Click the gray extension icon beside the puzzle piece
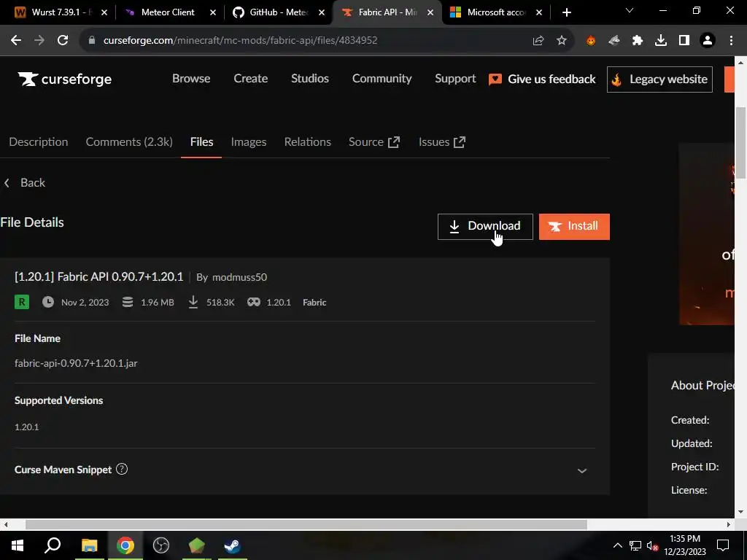 point(614,41)
